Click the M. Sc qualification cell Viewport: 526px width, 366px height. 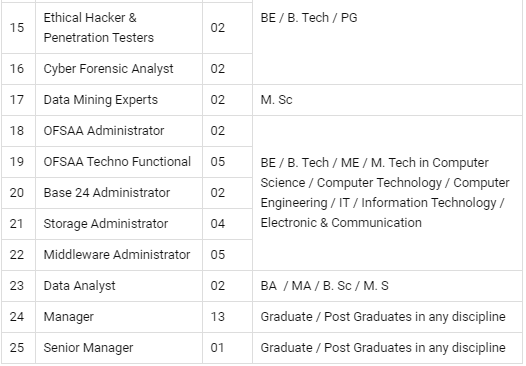[x=276, y=100]
